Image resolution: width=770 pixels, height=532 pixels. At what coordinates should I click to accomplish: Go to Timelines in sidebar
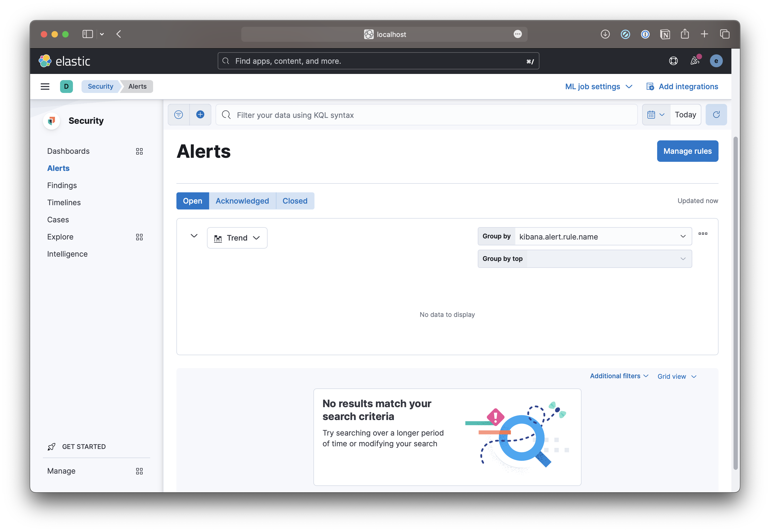click(64, 203)
